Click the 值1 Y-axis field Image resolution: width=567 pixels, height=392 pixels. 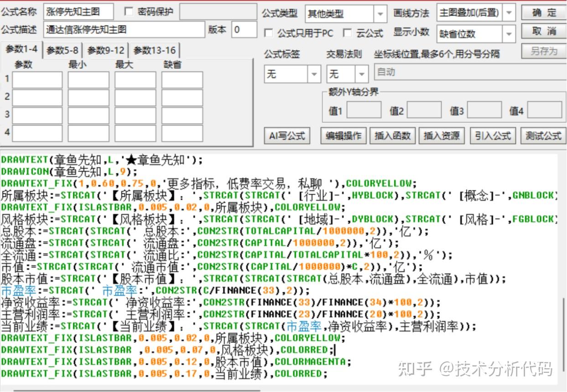pyautogui.click(x=364, y=110)
